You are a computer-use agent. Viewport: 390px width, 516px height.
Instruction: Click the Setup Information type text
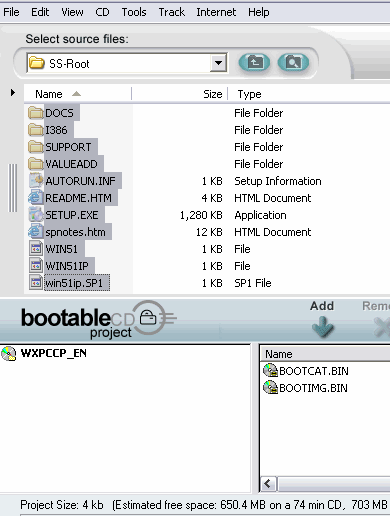click(x=278, y=181)
